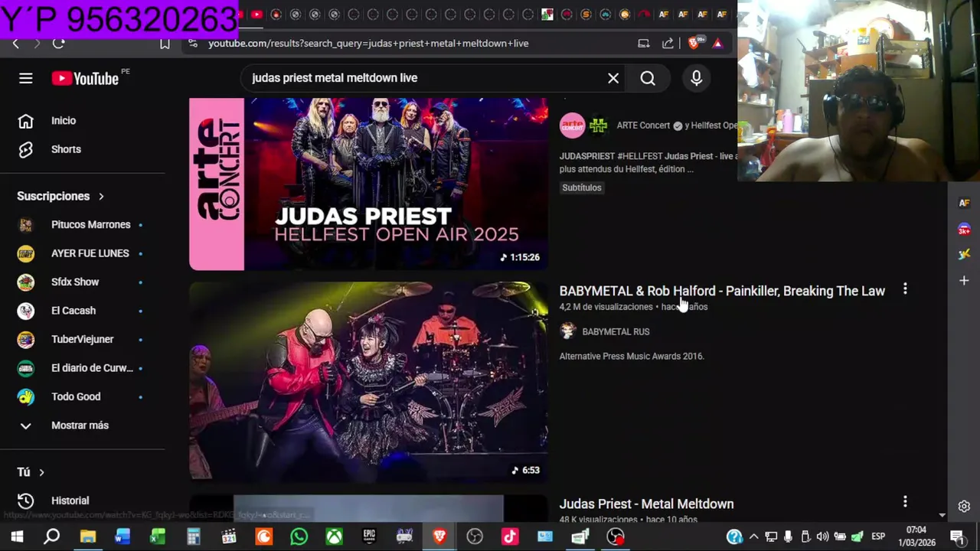Open the AF item in the Brave sidebar
980x551 pixels.
(x=964, y=203)
